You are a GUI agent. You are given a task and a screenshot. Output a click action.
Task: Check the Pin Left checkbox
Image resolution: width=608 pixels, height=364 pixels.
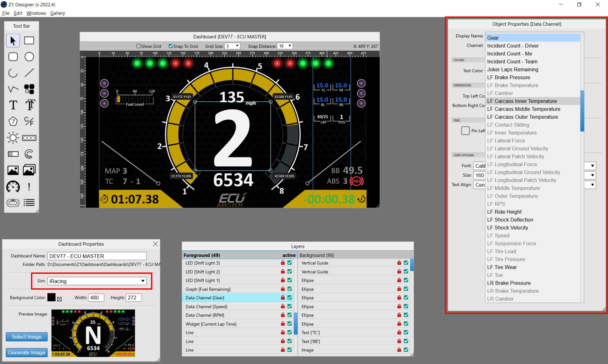point(465,130)
